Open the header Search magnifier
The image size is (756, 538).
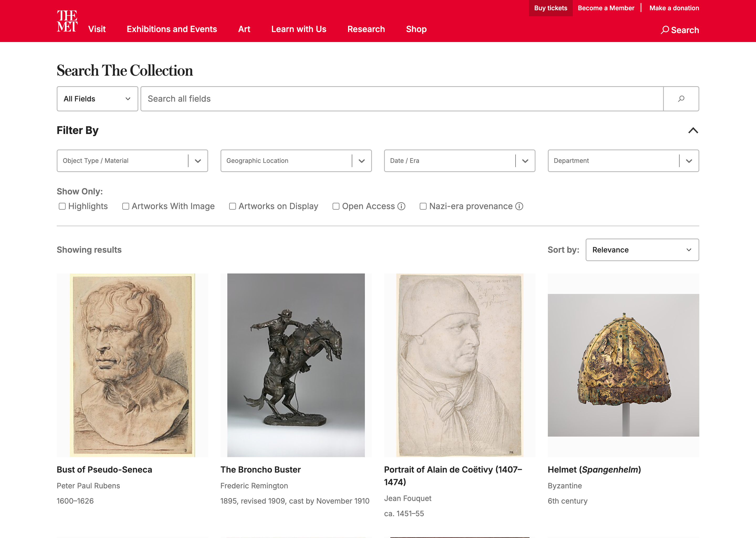(680, 30)
